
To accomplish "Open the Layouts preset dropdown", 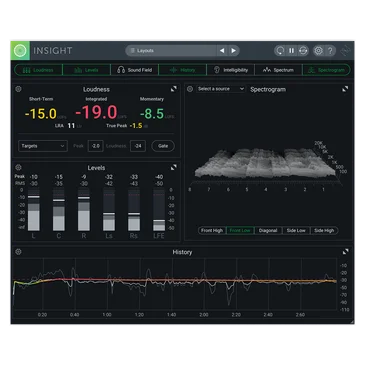I will pyautogui.click(x=171, y=51).
